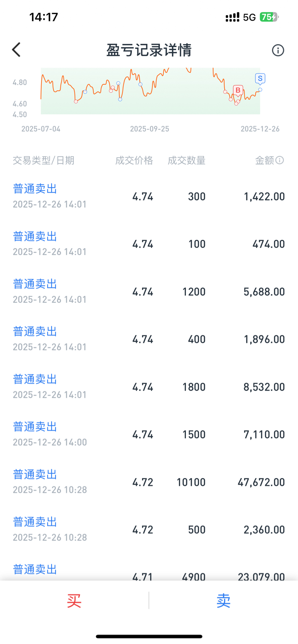Tap the 5G signal indicator
Screen dimensions: 298x644
pos(249,17)
